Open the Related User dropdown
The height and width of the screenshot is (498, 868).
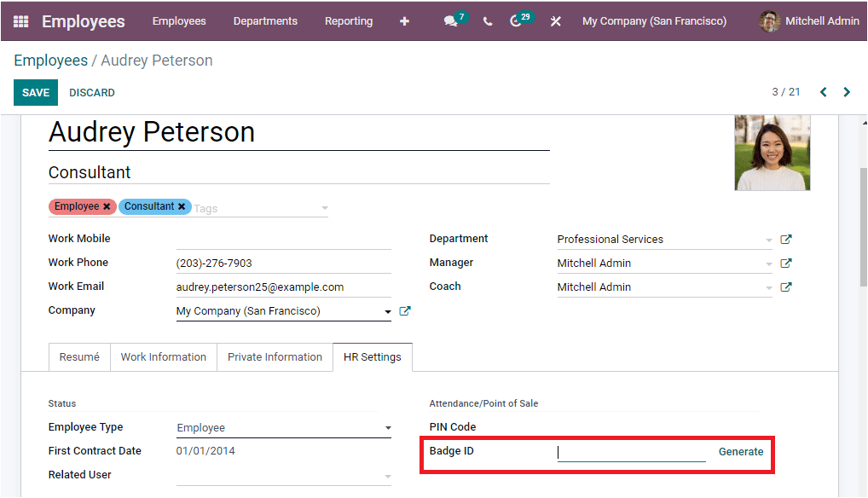click(388, 474)
